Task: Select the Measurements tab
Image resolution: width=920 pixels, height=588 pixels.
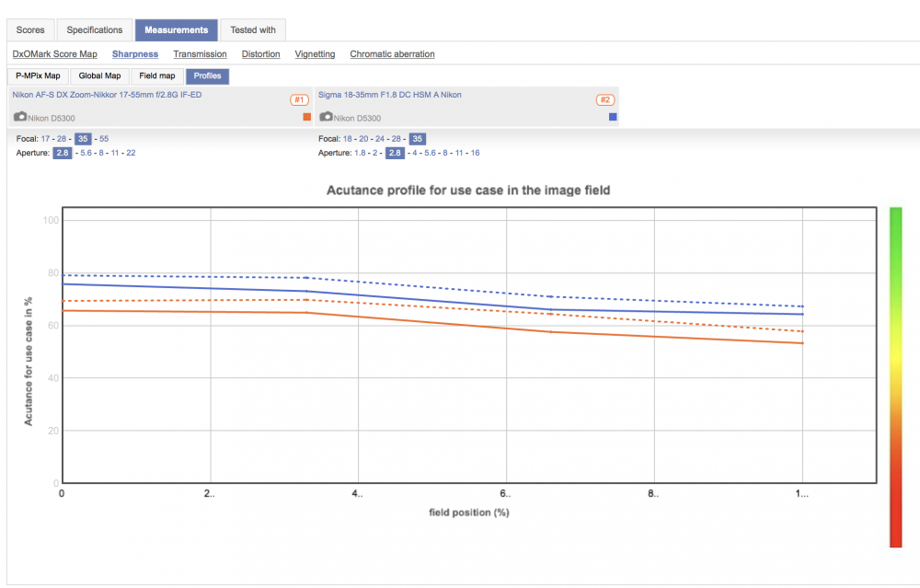Action: coord(176,30)
